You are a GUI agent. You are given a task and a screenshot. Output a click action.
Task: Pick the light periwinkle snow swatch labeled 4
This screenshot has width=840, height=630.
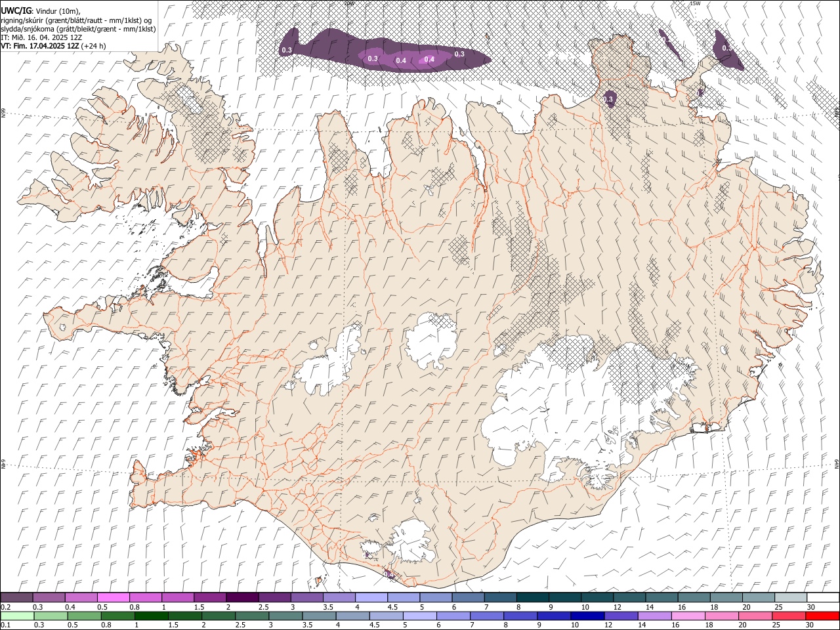(x=371, y=598)
